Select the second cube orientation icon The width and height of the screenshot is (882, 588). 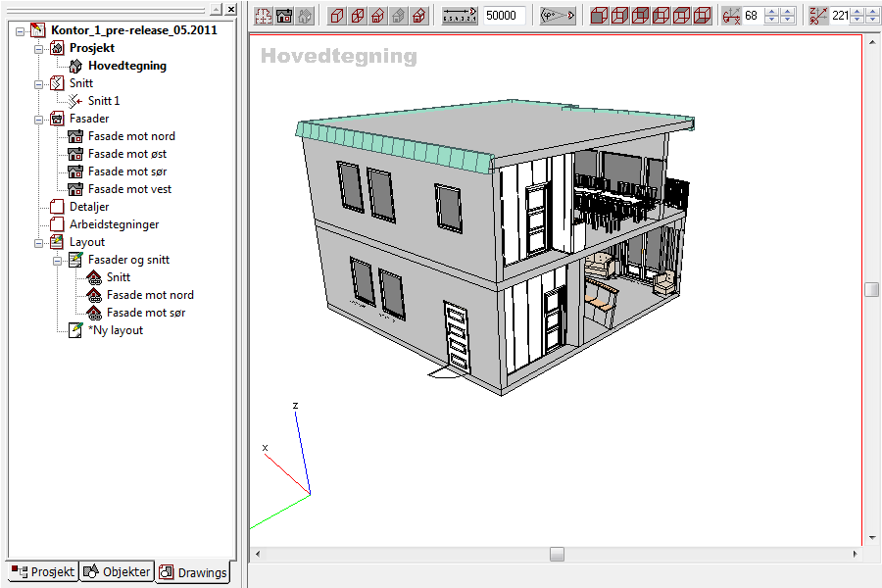pyautogui.click(x=619, y=16)
